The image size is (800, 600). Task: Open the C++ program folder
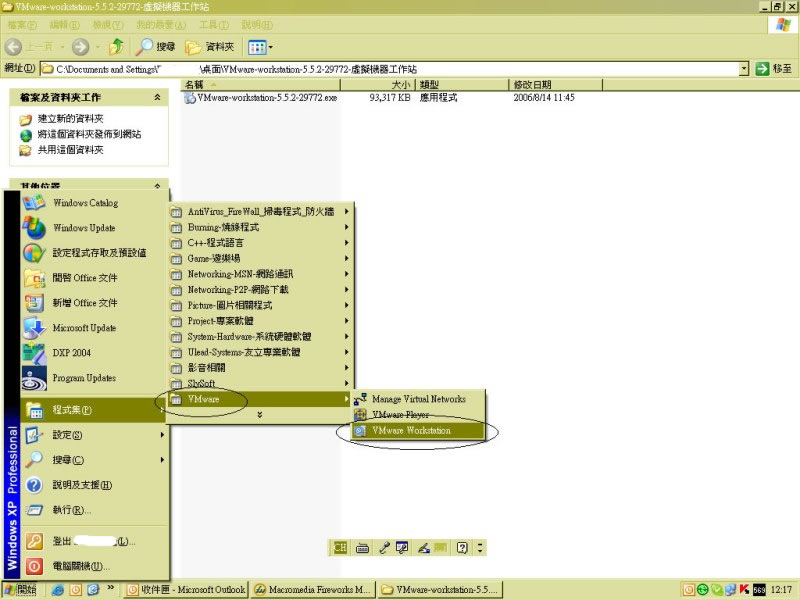pyautogui.click(x=260, y=243)
